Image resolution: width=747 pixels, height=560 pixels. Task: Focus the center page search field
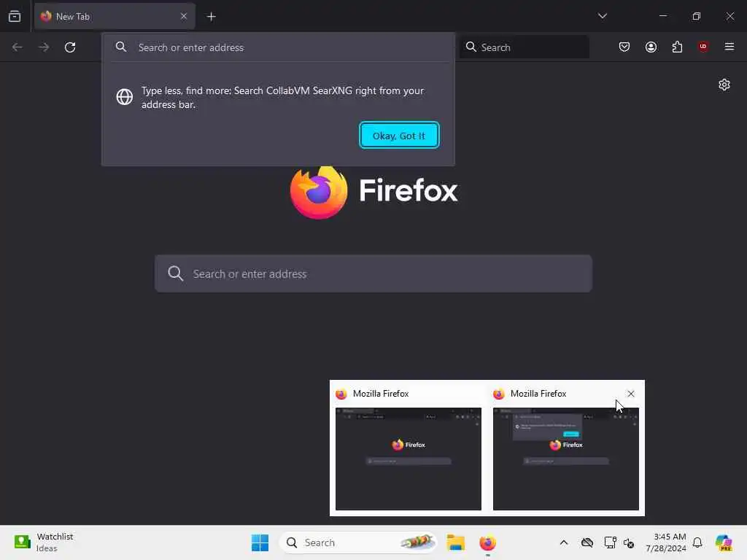tap(373, 273)
